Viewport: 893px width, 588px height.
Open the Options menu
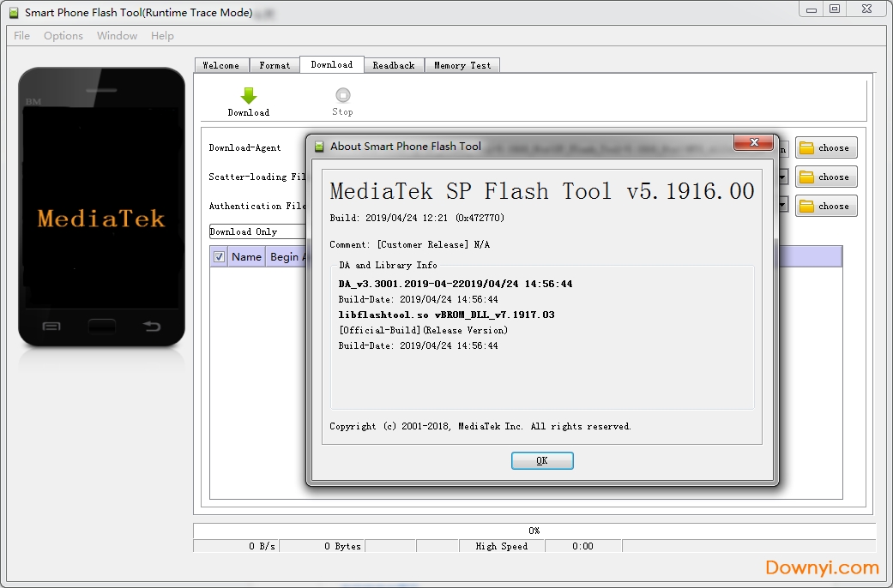pyautogui.click(x=63, y=36)
